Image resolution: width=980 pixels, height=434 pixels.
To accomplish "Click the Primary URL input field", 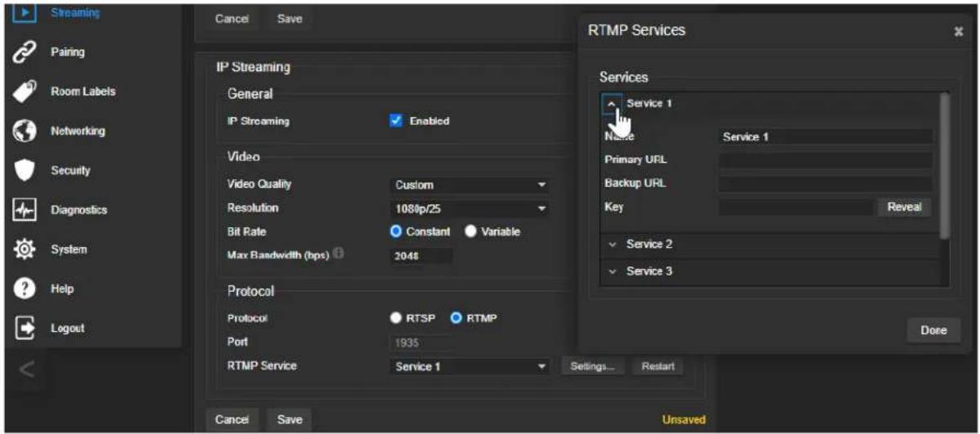I will point(825,160).
